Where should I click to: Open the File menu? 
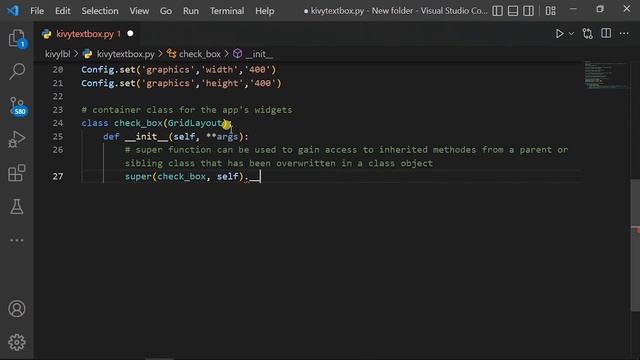click(37, 11)
